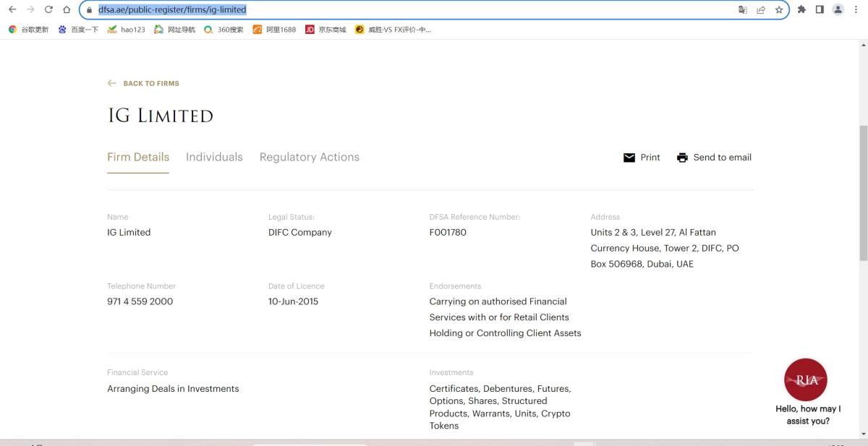Screen dimensions: 868x446
Task: Bookmark this page with star icon
Action: [779, 9]
